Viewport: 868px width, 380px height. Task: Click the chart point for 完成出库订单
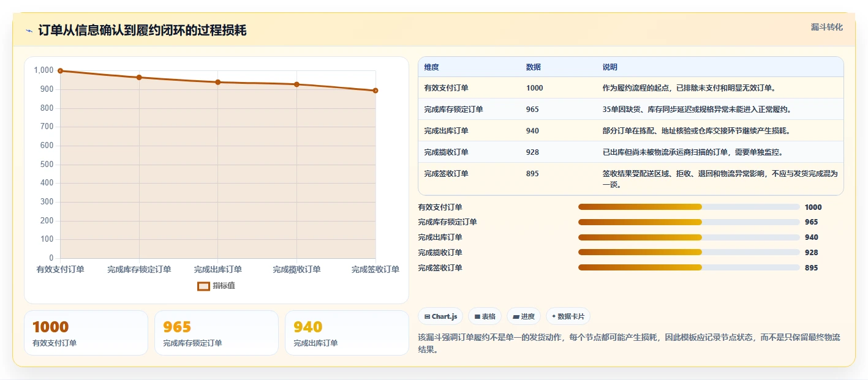tap(218, 82)
